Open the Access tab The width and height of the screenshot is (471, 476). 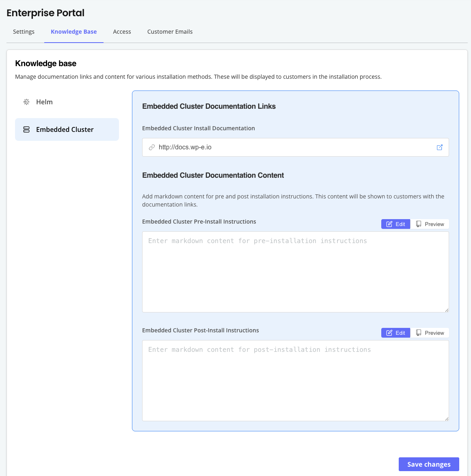pos(122,31)
